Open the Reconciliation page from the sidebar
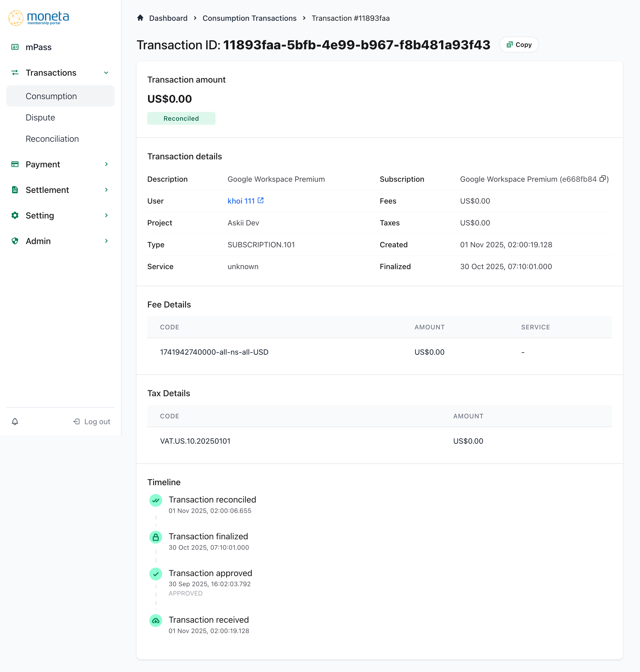The image size is (640, 672). coord(52,139)
